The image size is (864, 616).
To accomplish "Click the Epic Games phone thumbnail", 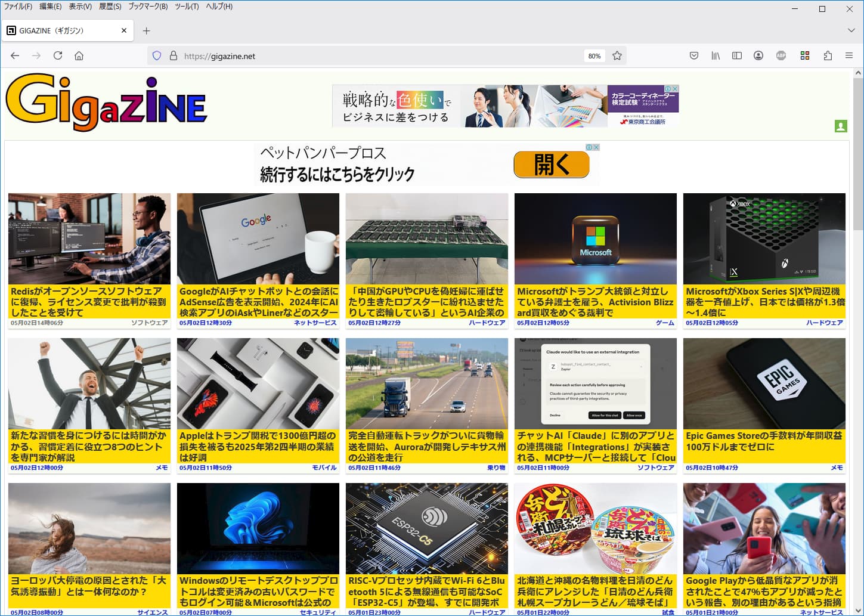I will click(x=764, y=383).
